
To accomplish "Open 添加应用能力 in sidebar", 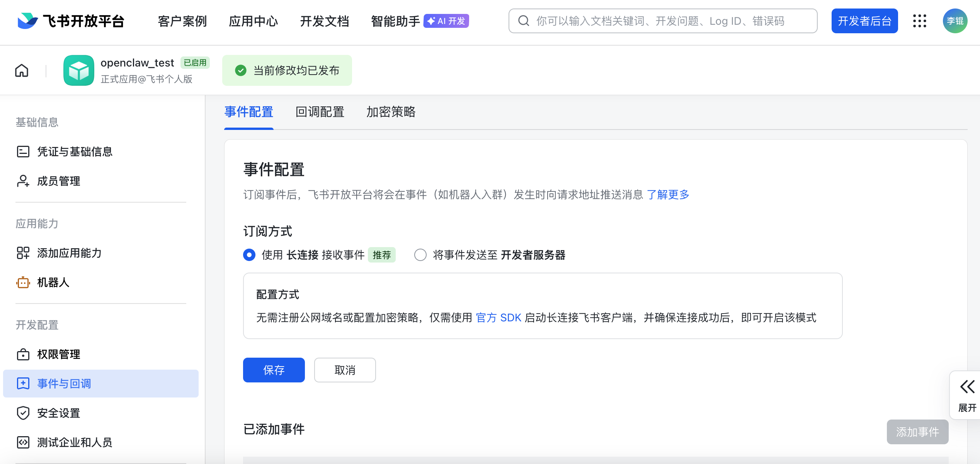I will coord(69,253).
